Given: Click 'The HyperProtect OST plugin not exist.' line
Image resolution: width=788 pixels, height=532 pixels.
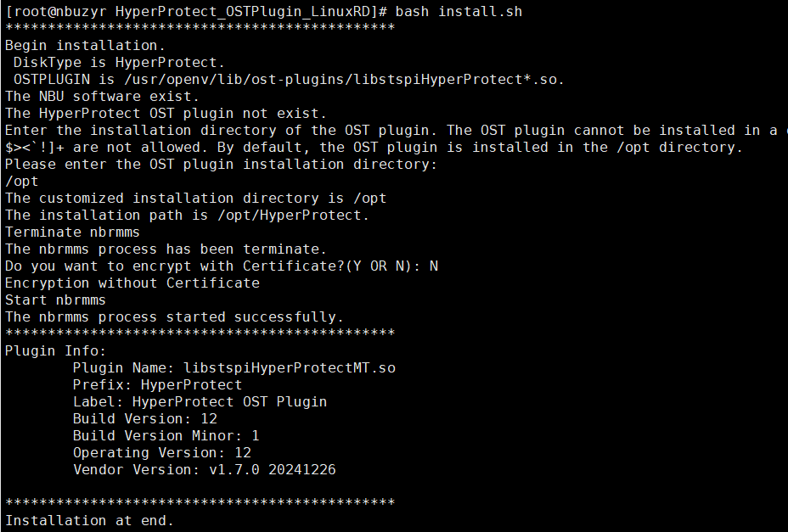Looking at the screenshot, I should pos(166,113).
